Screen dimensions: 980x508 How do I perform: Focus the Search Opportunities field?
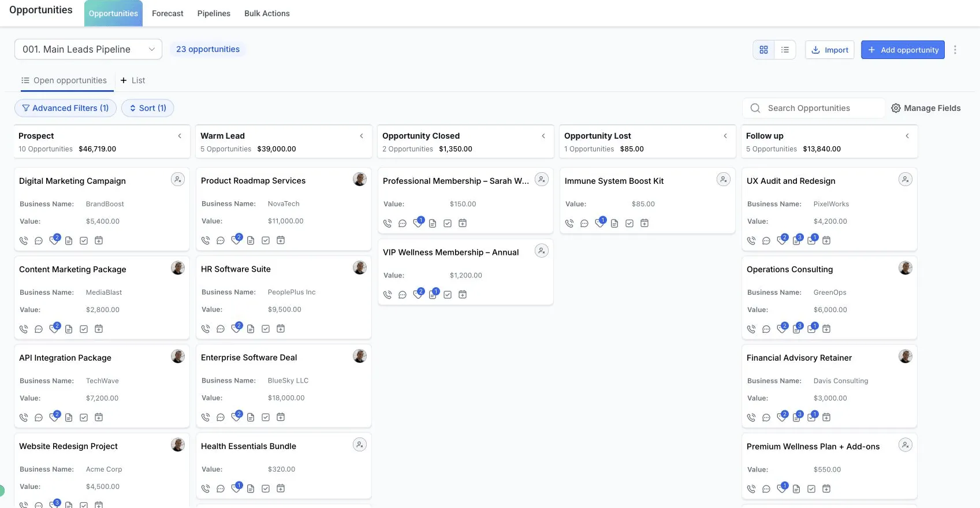point(813,108)
